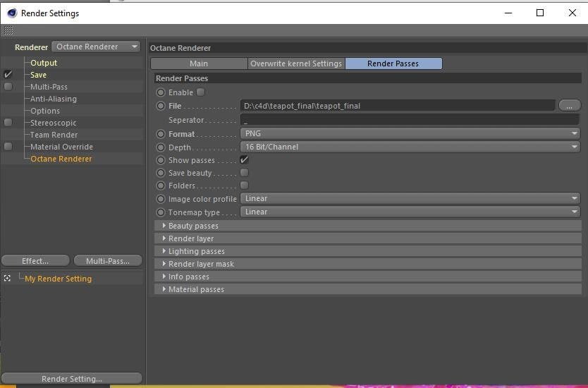The height and width of the screenshot is (388, 588).
Task: Switch to the Main tab
Action: coord(199,63)
